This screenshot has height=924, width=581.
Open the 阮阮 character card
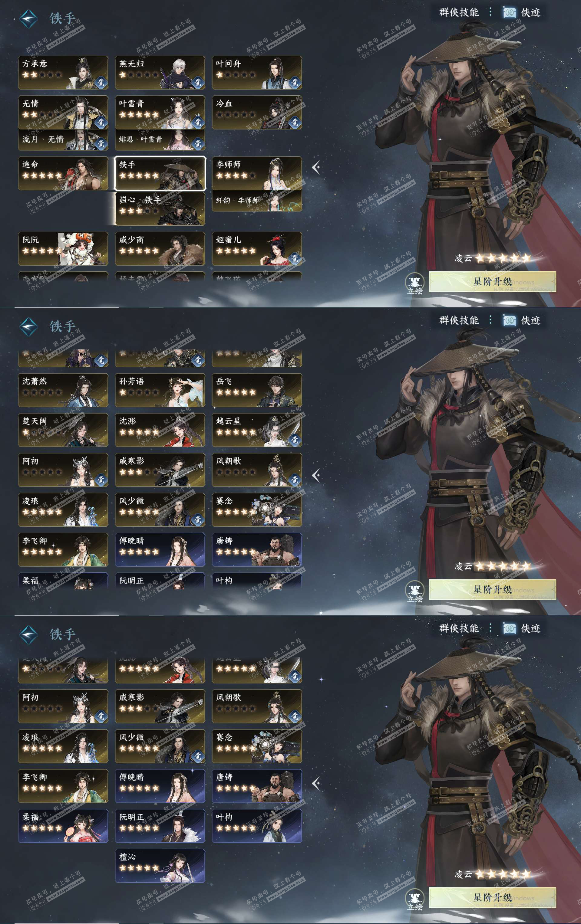[x=63, y=248]
